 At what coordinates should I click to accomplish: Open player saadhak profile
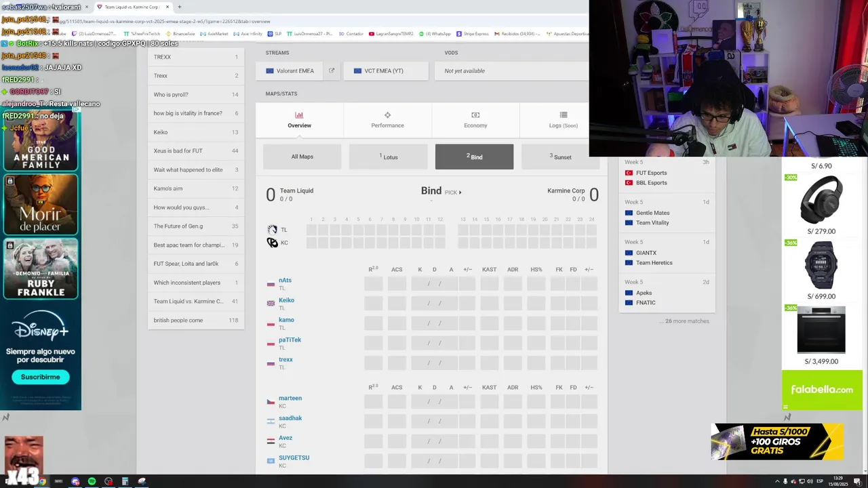pos(290,418)
